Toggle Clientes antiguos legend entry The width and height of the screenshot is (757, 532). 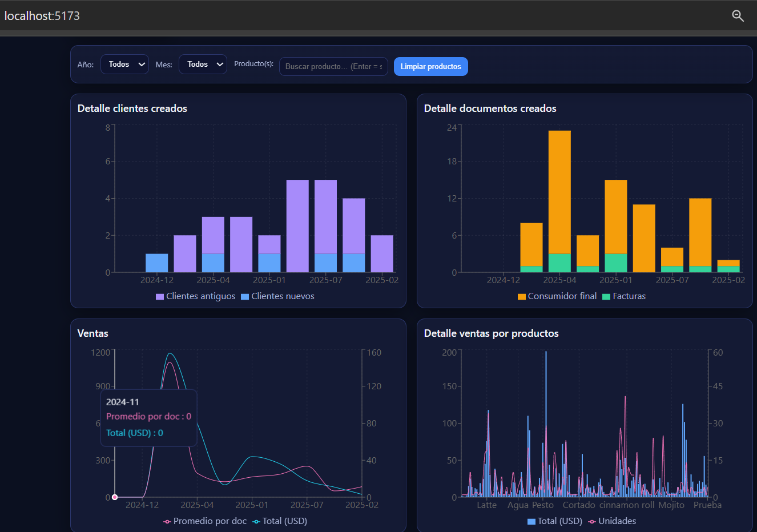(x=195, y=296)
